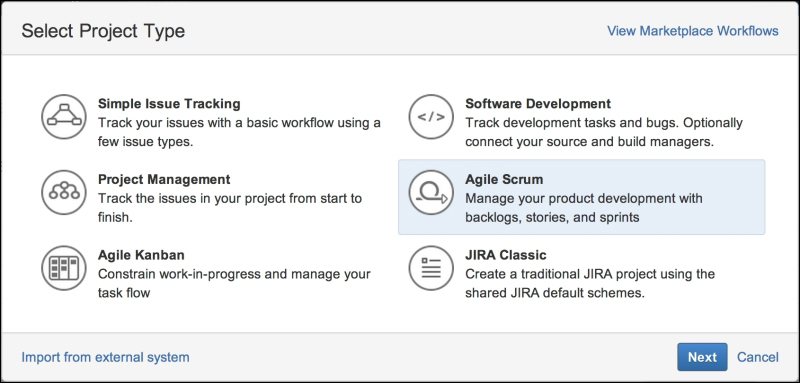
Task: Click the Software Development heading
Action: pyautogui.click(x=538, y=104)
